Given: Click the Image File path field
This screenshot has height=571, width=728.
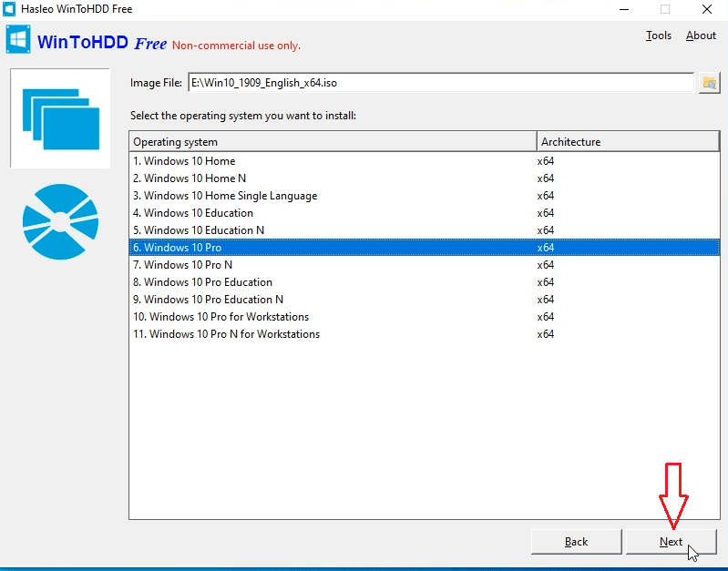Looking at the screenshot, I should point(441,83).
